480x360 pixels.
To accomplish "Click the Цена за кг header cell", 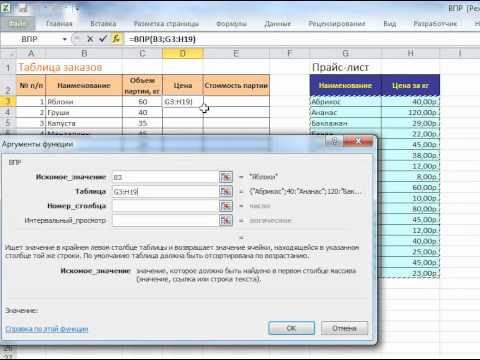I will point(411,85).
